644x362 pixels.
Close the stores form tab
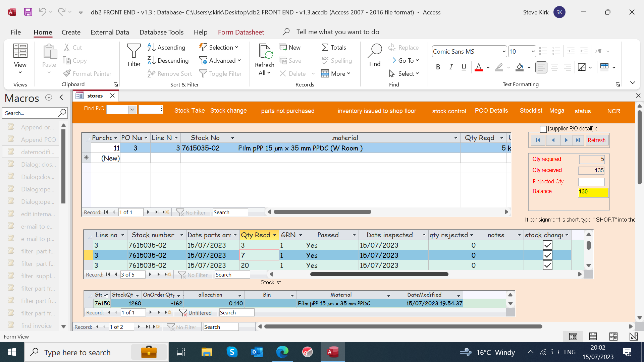coord(112,96)
